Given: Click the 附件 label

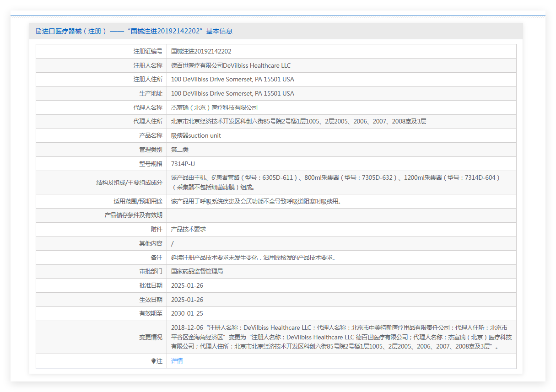Looking at the screenshot, I should pos(157,229).
